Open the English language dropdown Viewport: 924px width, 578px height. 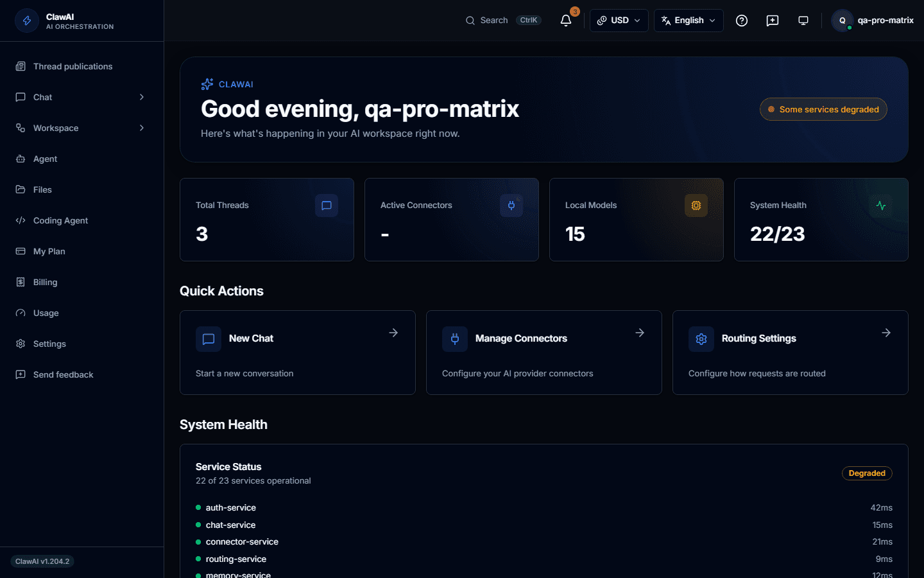(x=689, y=21)
